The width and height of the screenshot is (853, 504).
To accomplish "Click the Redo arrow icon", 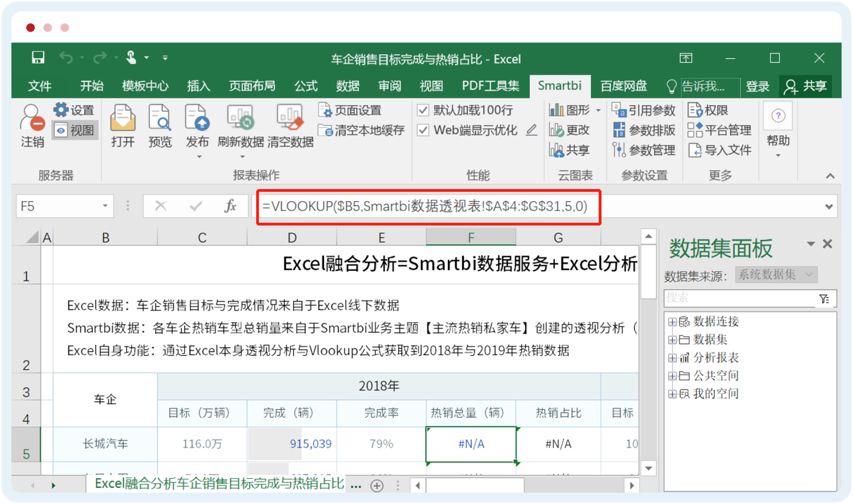I will [x=100, y=58].
